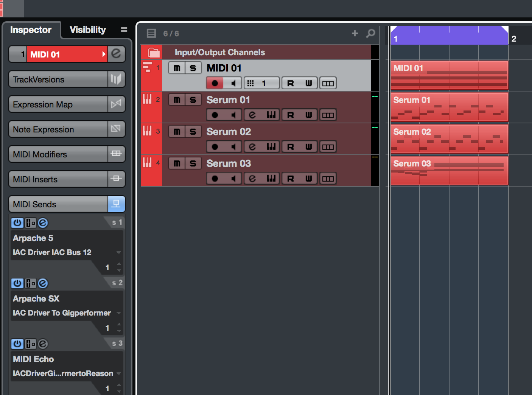This screenshot has width=532, height=395.
Task: Enable Read automation on Serum 03 track
Action: click(x=291, y=179)
